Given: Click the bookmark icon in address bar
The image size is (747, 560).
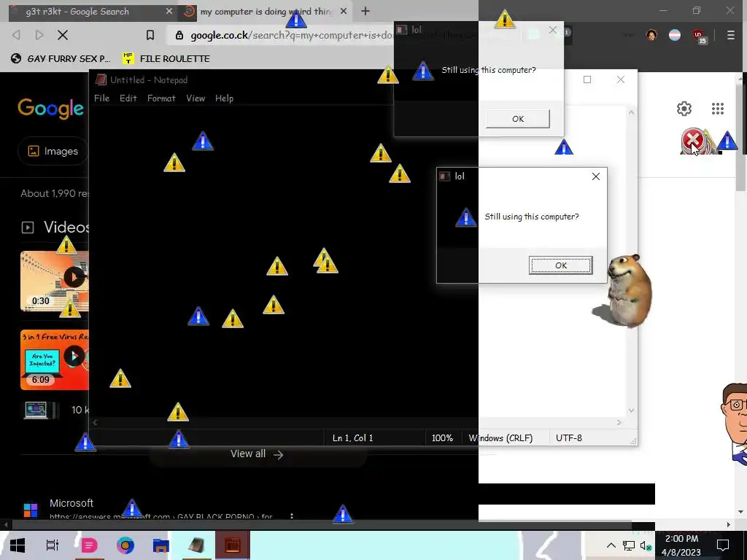Looking at the screenshot, I should point(150,35).
